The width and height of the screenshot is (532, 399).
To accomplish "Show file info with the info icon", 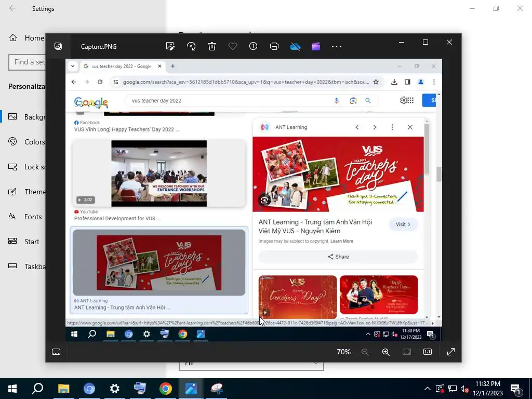I will click(x=254, y=46).
